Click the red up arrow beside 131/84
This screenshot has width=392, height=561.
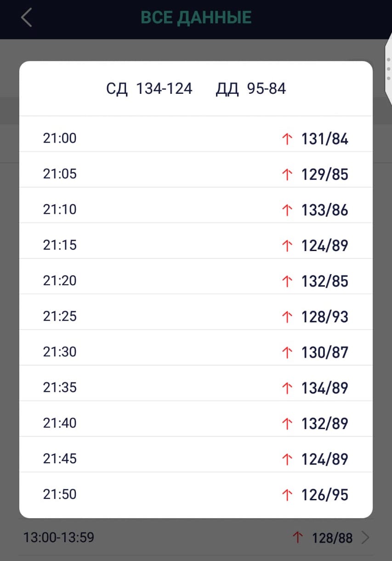(x=287, y=139)
